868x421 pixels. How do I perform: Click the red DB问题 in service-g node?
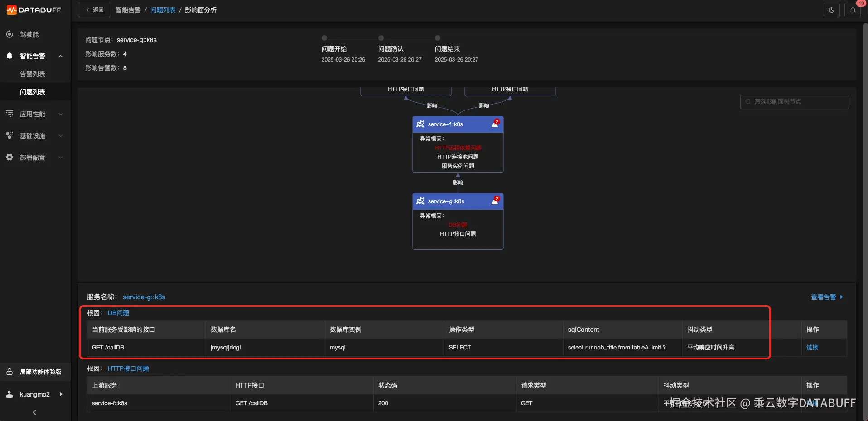click(458, 225)
